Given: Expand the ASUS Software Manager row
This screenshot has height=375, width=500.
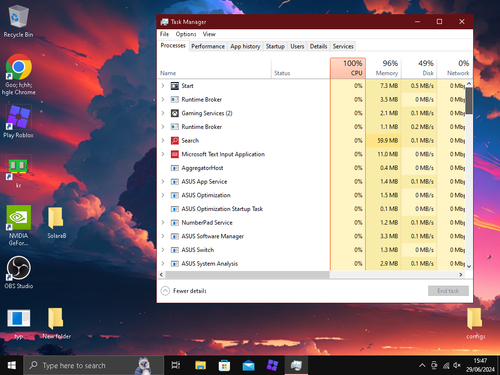Looking at the screenshot, I should click(163, 236).
